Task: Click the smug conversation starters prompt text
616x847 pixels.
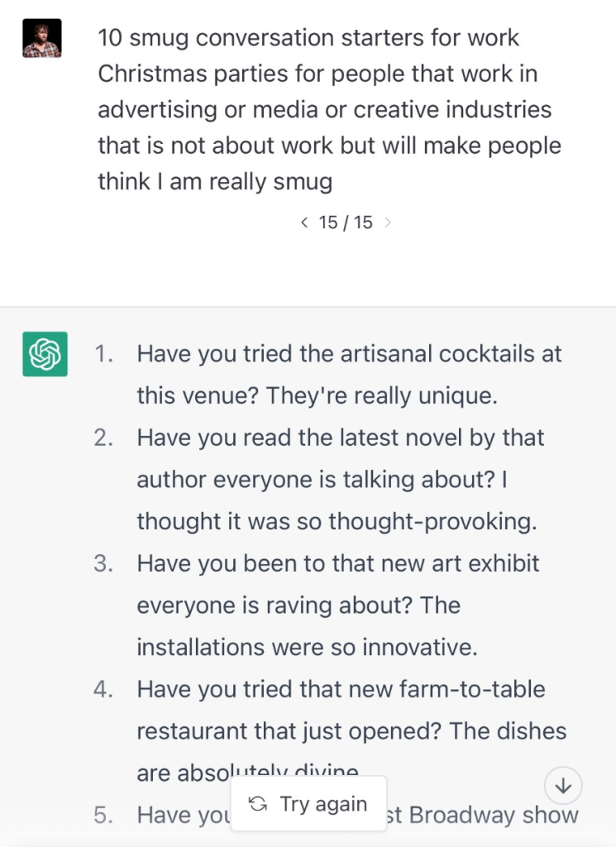Action: (x=329, y=109)
